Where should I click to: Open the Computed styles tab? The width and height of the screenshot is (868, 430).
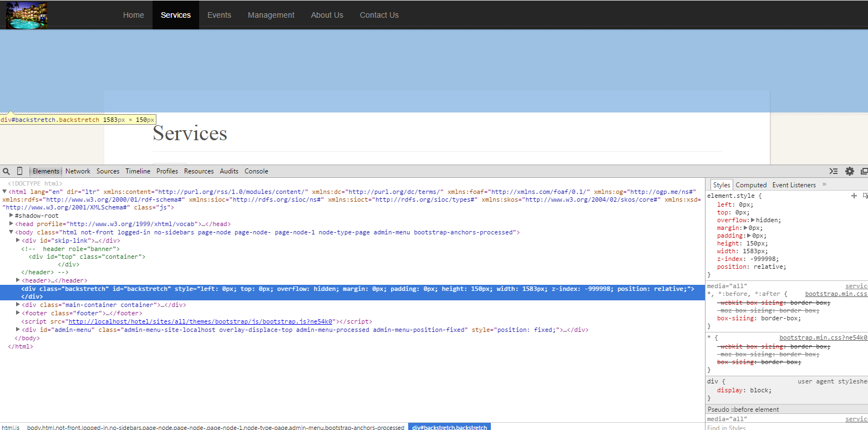coord(751,185)
